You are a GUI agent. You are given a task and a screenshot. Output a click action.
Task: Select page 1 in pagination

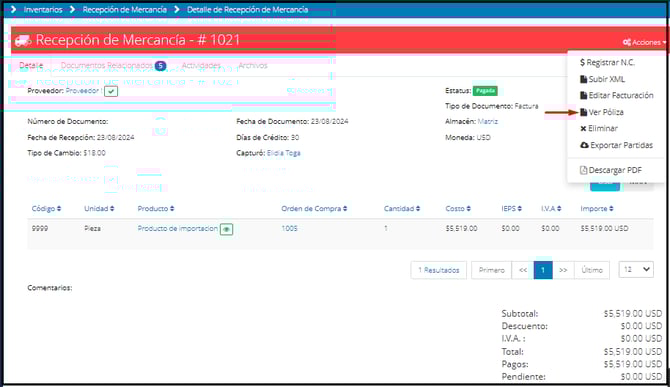(543, 270)
